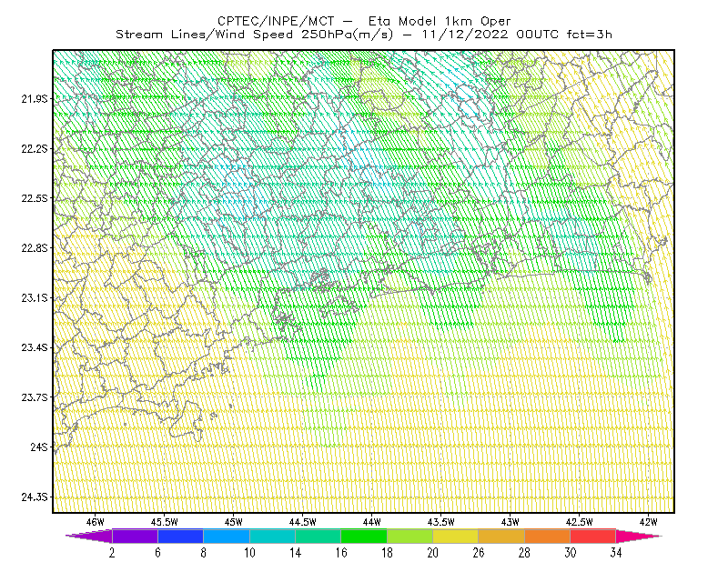Click the purple 2-6 color swatch
This screenshot has height=562, width=728.
pos(135,536)
